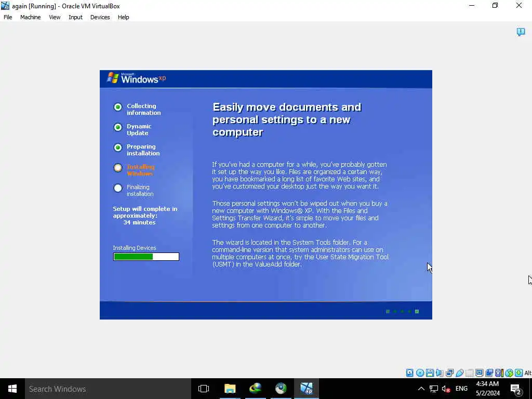Click the audio status indicator
The height and width of the screenshot is (399, 532).
(440, 373)
